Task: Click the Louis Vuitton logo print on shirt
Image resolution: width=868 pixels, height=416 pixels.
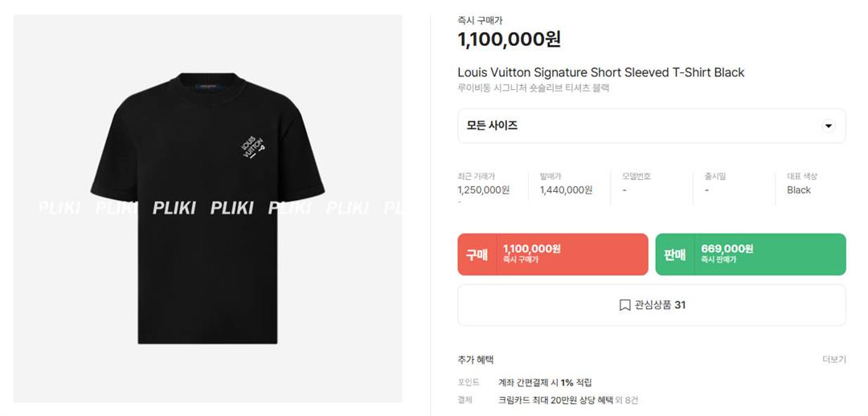Action: coord(253,147)
